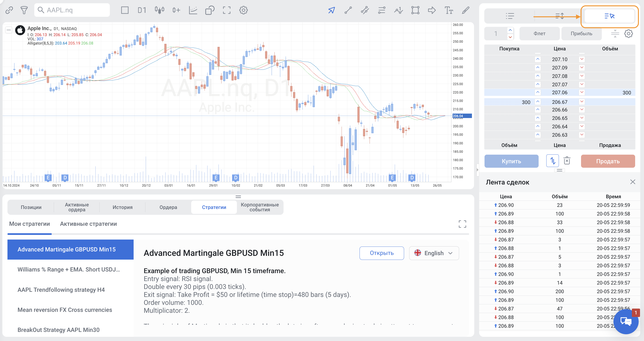Toggle the Флет mode button
The width and height of the screenshot is (644, 341).
tap(539, 34)
